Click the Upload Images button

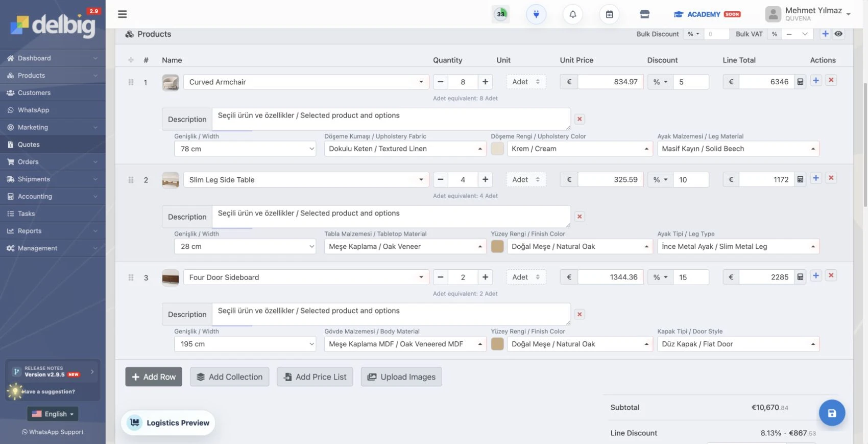tap(401, 377)
